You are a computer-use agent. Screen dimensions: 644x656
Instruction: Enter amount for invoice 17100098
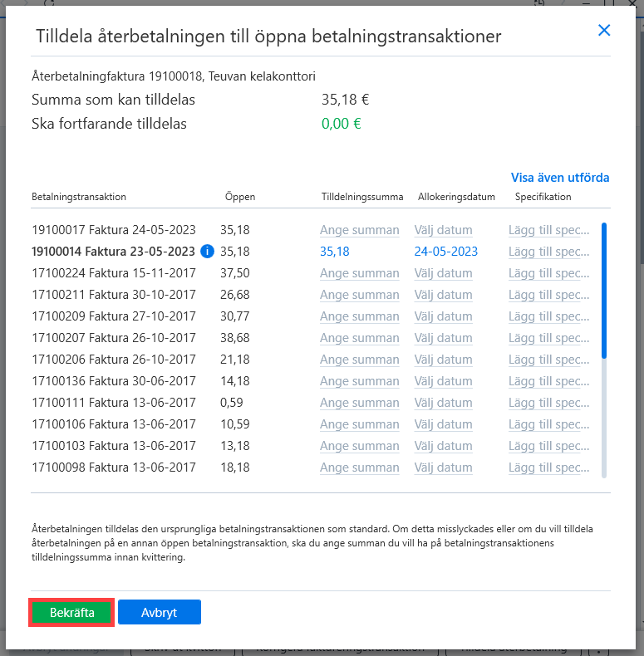[x=359, y=468]
